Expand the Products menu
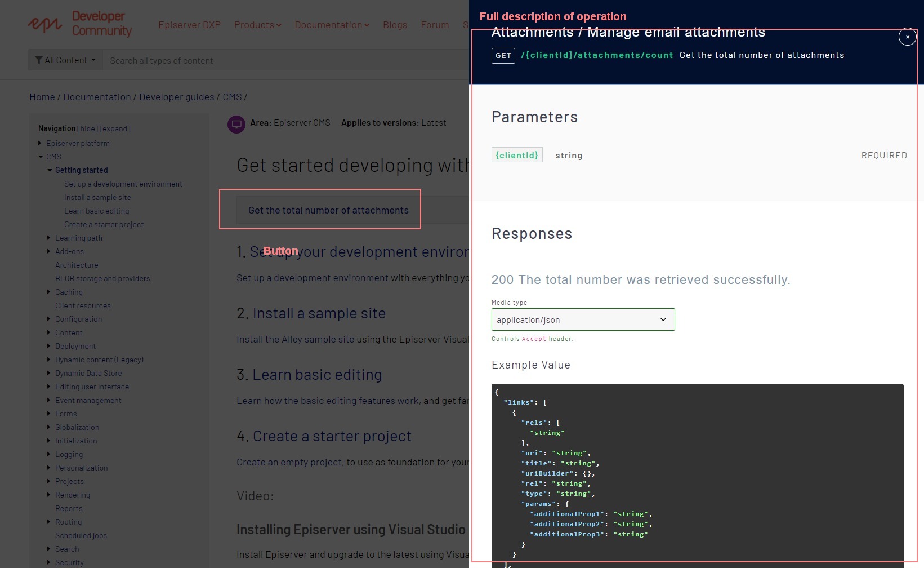This screenshot has width=924, height=568. 257,25
